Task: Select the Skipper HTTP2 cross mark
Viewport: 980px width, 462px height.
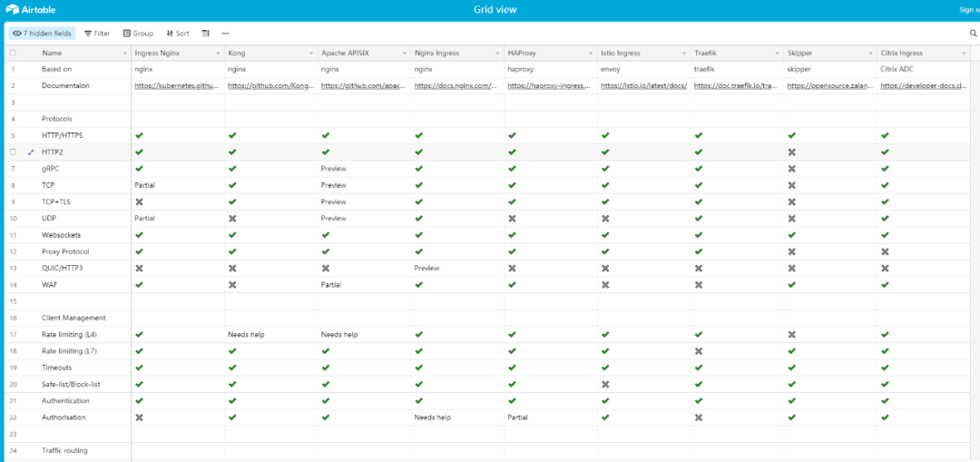Action: (792, 152)
